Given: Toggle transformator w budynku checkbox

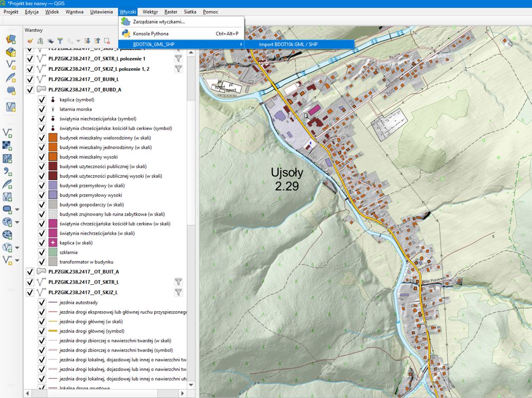Looking at the screenshot, I should (x=41, y=262).
